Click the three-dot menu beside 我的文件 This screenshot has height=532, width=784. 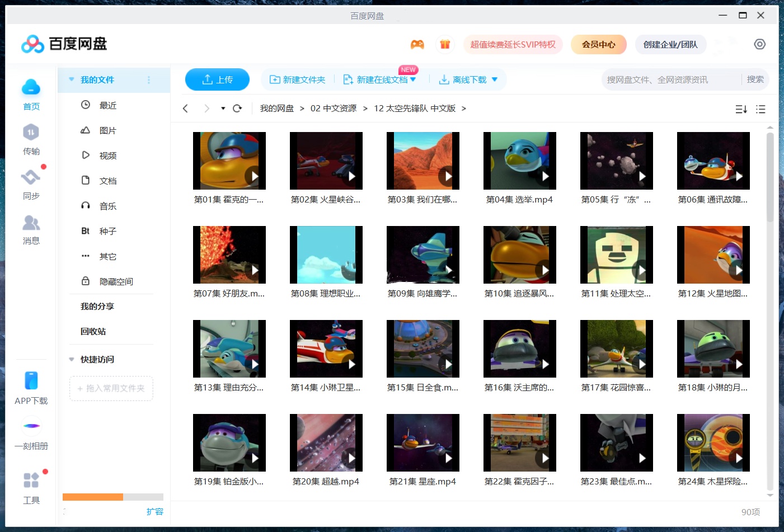(x=149, y=80)
